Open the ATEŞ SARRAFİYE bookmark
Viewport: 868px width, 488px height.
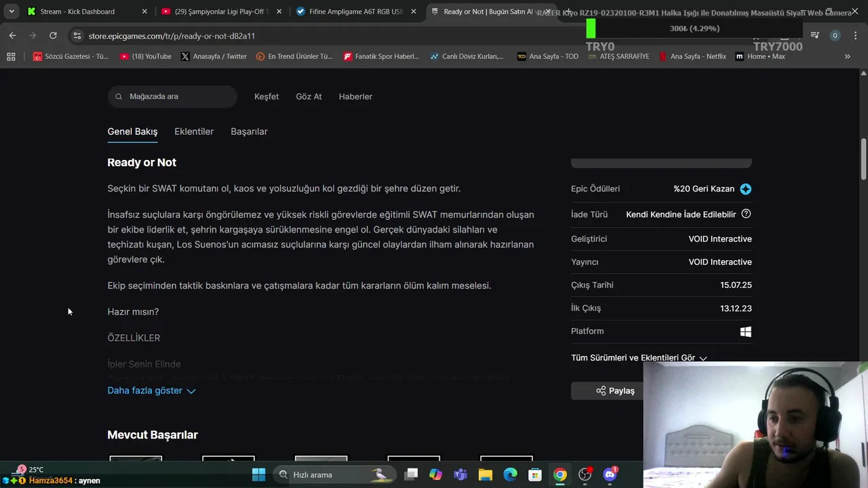pos(618,56)
